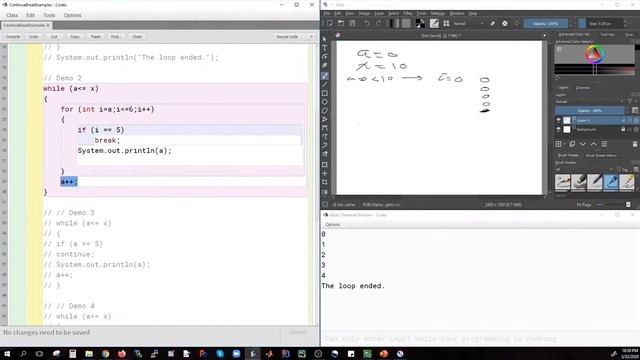This screenshot has height=360, width=640.
Task: Open the Options menu in code editor
Action: click(72, 15)
